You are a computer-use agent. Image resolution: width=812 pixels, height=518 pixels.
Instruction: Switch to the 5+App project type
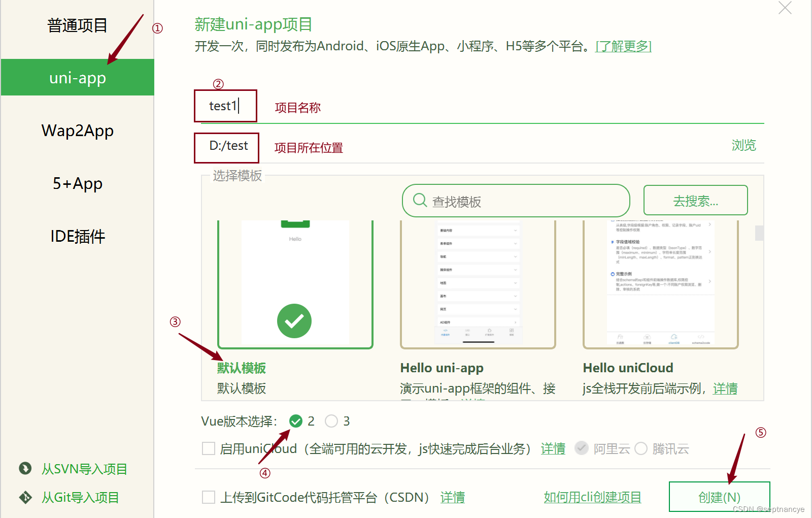tap(77, 183)
